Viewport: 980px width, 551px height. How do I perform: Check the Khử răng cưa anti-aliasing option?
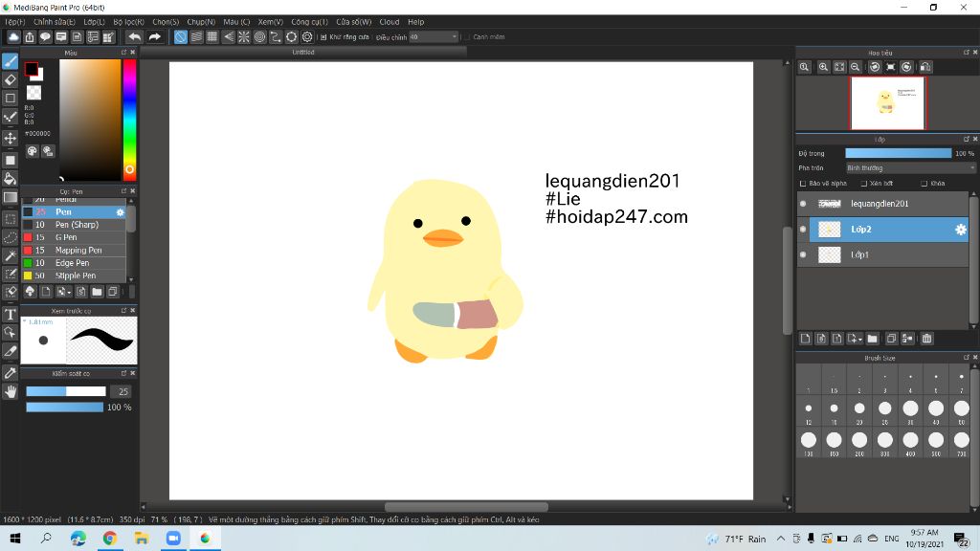(x=323, y=36)
